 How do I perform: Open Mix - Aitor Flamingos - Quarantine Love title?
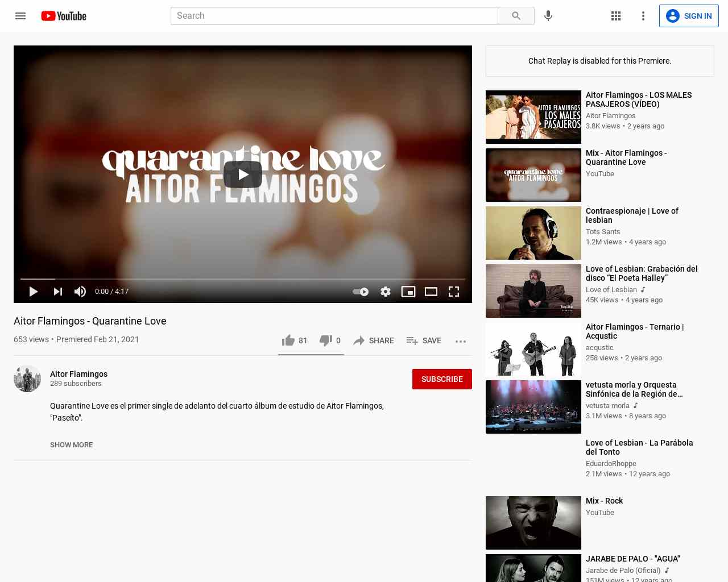pos(626,157)
